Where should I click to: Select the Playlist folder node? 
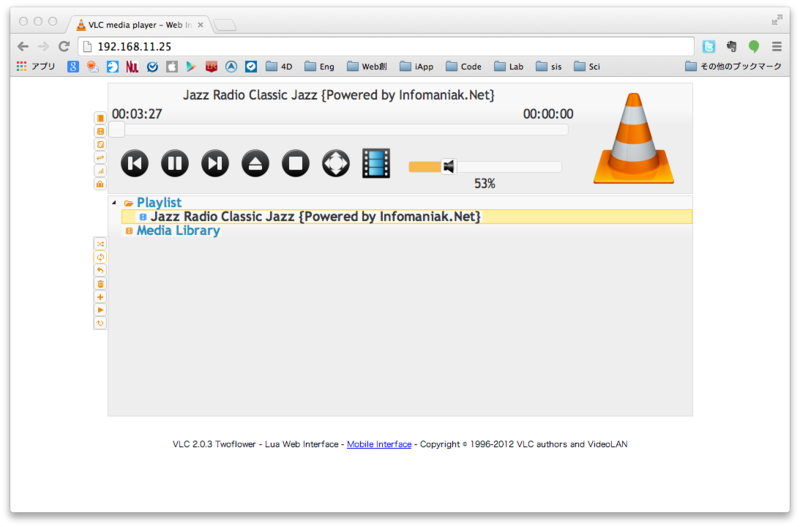pyautogui.click(x=159, y=203)
